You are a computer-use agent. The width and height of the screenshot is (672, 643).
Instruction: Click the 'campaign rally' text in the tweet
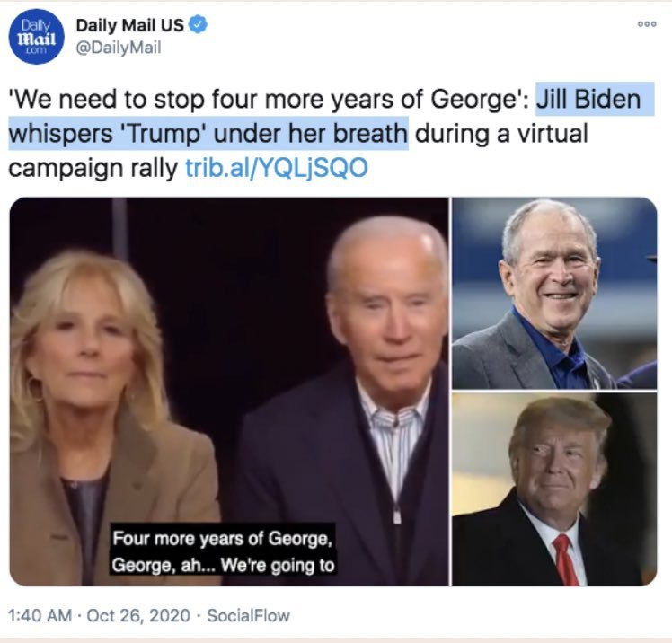pos(93,168)
